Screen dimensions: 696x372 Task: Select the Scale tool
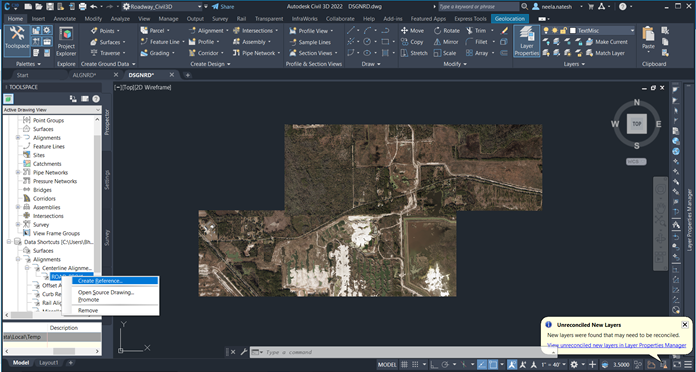[445, 53]
